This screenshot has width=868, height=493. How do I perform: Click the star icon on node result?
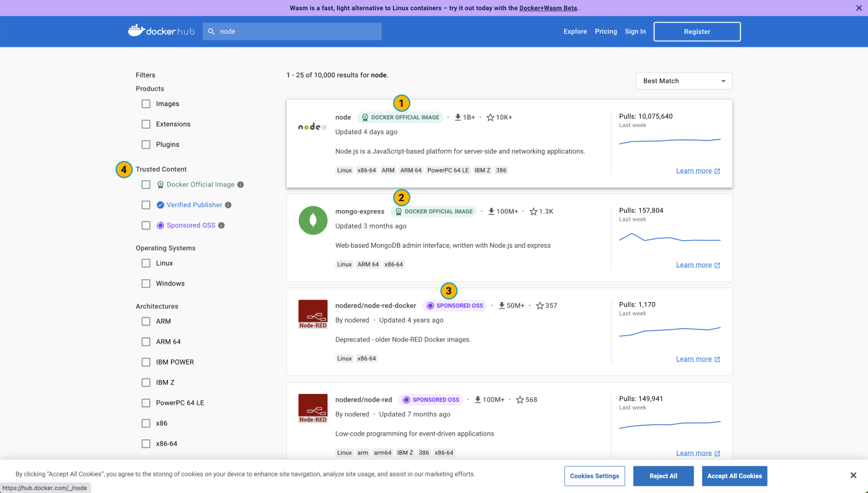(x=490, y=118)
